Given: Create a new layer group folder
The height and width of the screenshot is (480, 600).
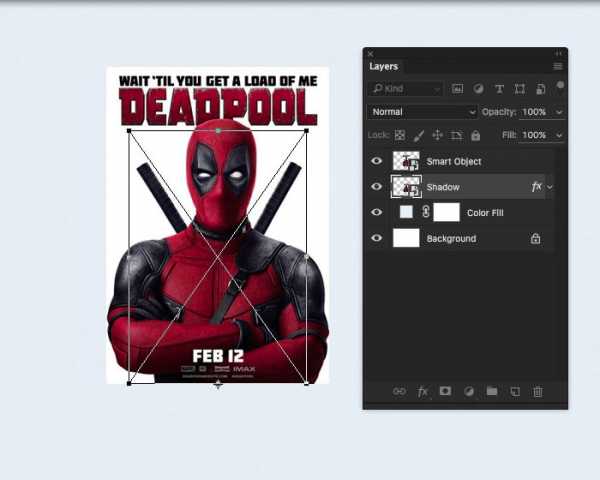Looking at the screenshot, I should [x=491, y=392].
